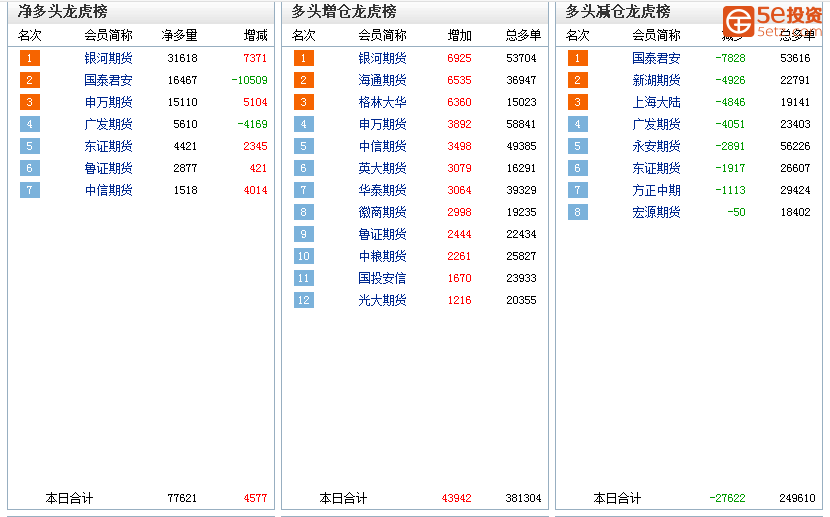
Task: Open 申万期货 in the 净多头龙虎榜 list
Action: click(109, 102)
